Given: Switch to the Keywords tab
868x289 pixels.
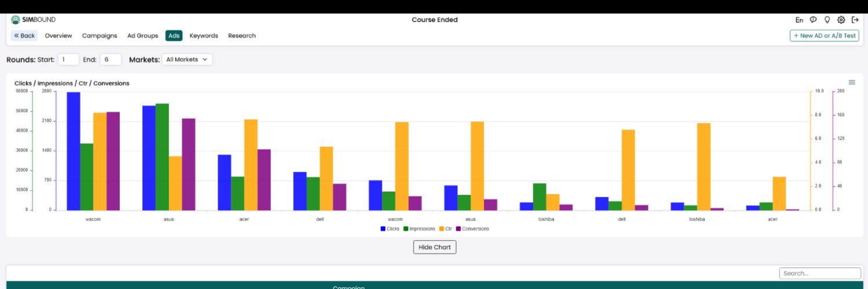Looking at the screenshot, I should [204, 36].
